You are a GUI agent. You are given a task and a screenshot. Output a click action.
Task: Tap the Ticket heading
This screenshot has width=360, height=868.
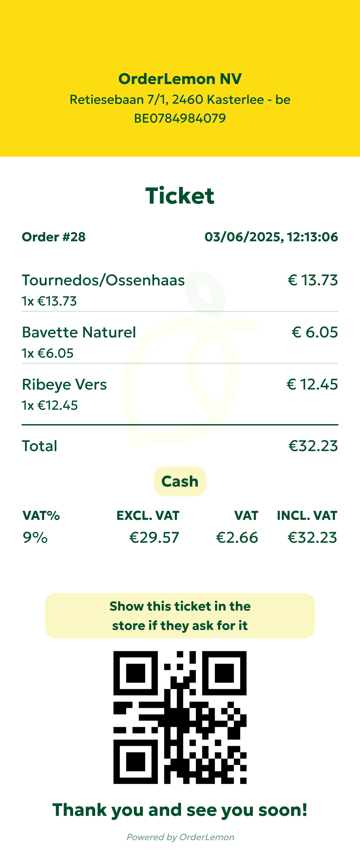tap(180, 196)
